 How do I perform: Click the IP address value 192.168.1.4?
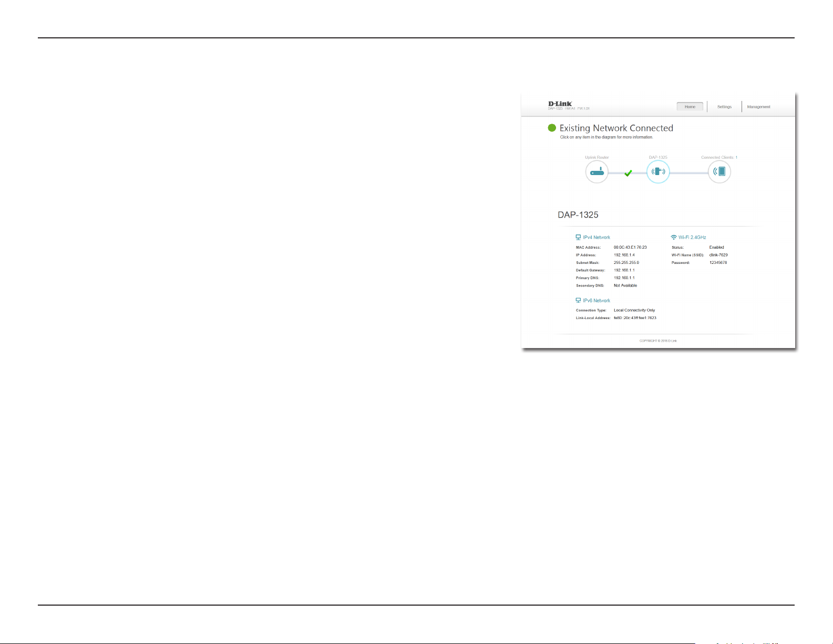[624, 255]
